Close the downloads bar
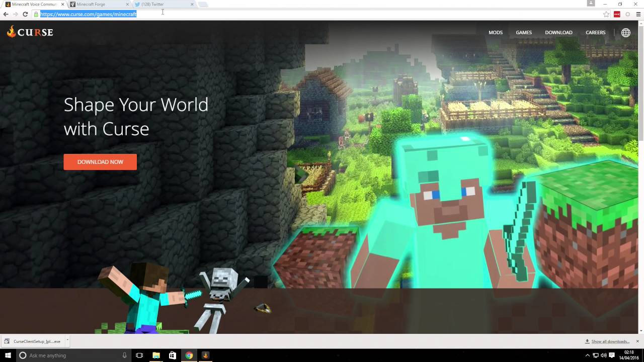644x362 pixels. pyautogui.click(x=638, y=341)
